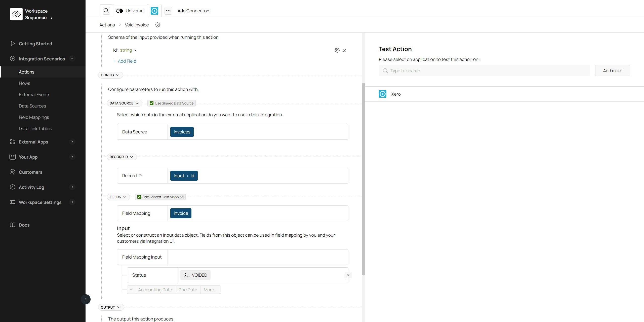Image resolution: width=644 pixels, height=322 pixels.
Task: Click the Type to search input field
Action: click(x=484, y=71)
